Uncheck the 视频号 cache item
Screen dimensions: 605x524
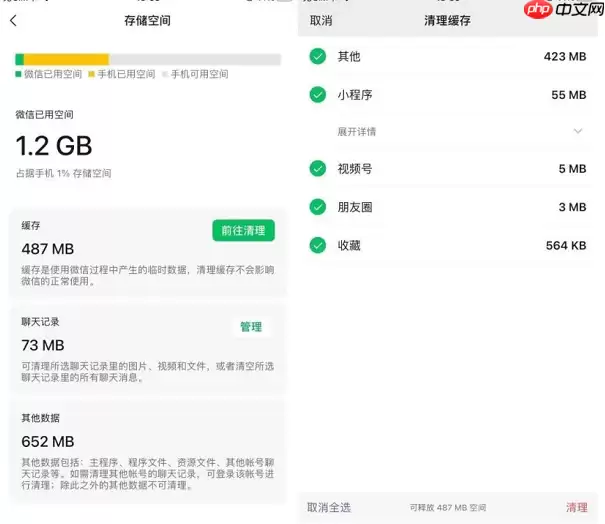pos(318,168)
